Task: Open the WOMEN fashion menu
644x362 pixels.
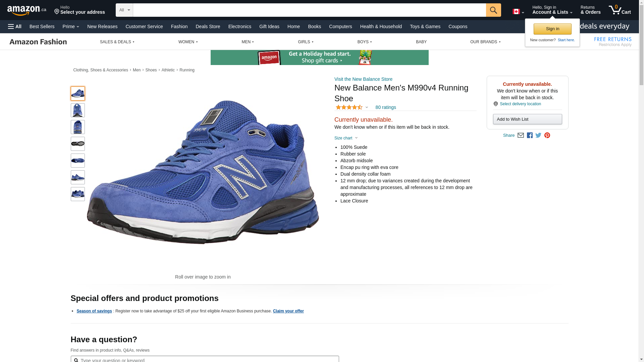Action: (x=188, y=42)
